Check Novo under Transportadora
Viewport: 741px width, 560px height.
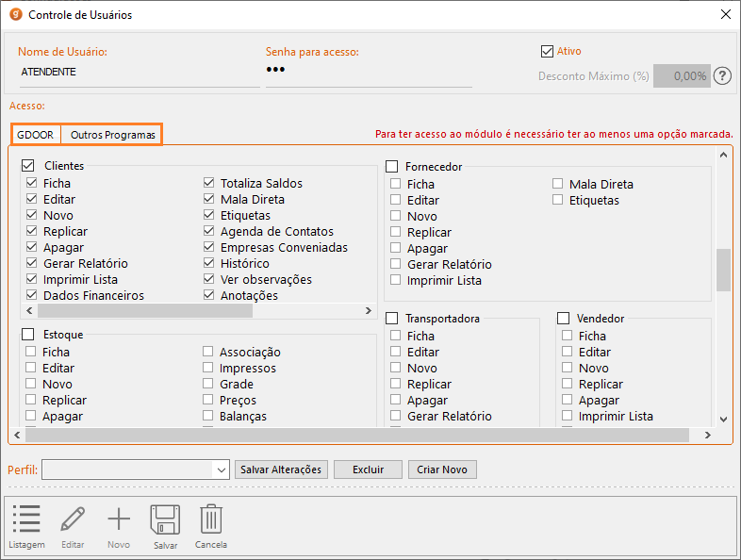[x=396, y=367]
